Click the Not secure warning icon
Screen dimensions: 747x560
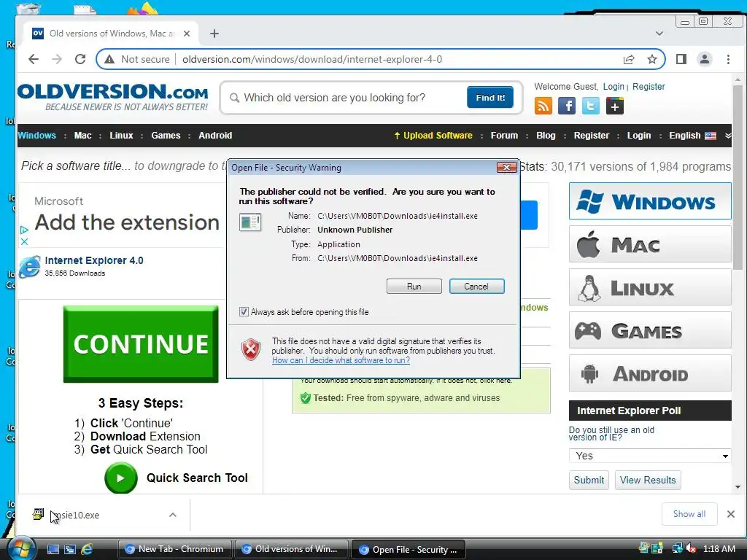(x=109, y=60)
